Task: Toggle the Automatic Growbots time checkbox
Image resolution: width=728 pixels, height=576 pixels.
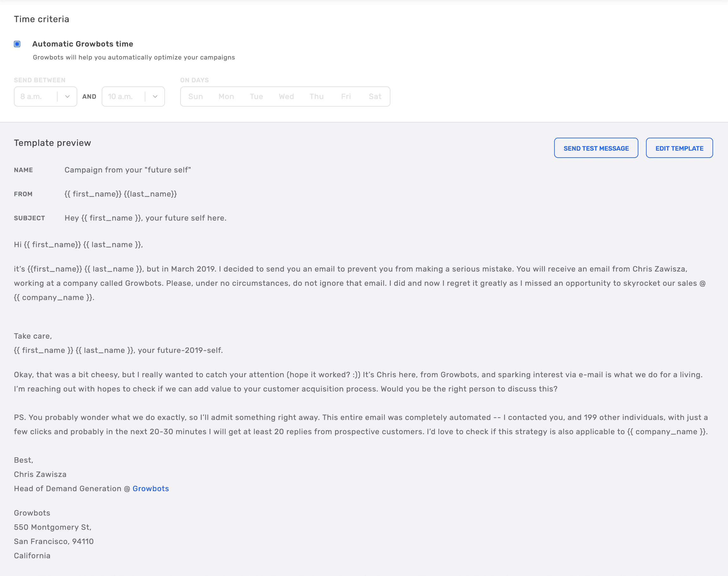Action: coord(17,44)
